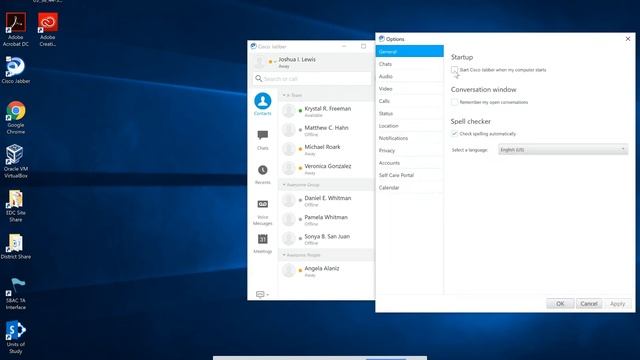
Task: Click Search or call field in Jabber
Action: click(312, 78)
